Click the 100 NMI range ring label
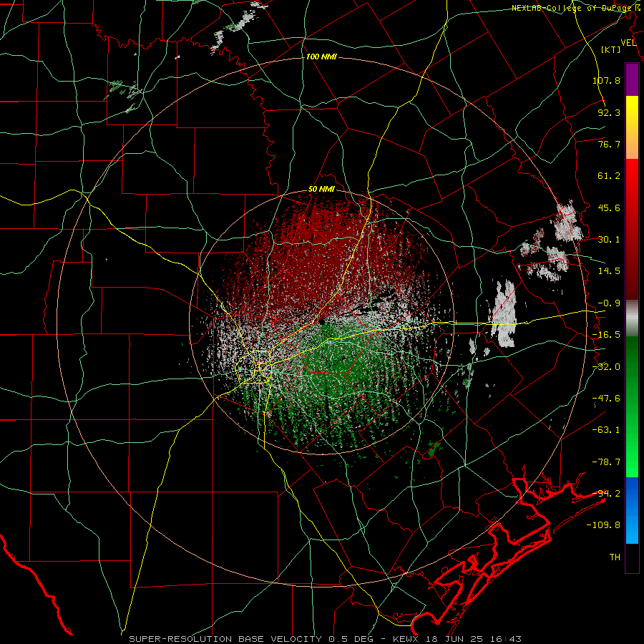Viewport: 644px width, 644px height. coord(321,57)
